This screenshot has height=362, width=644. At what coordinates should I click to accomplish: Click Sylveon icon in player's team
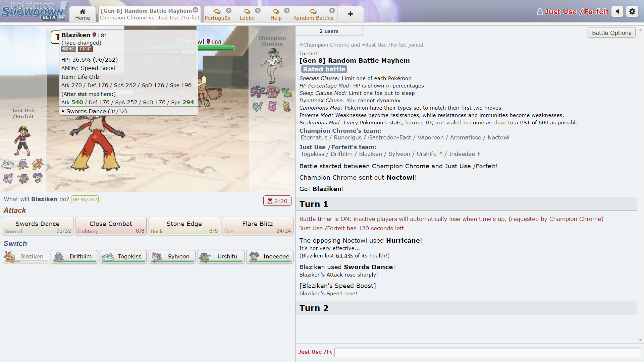pyautogui.click(x=8, y=178)
